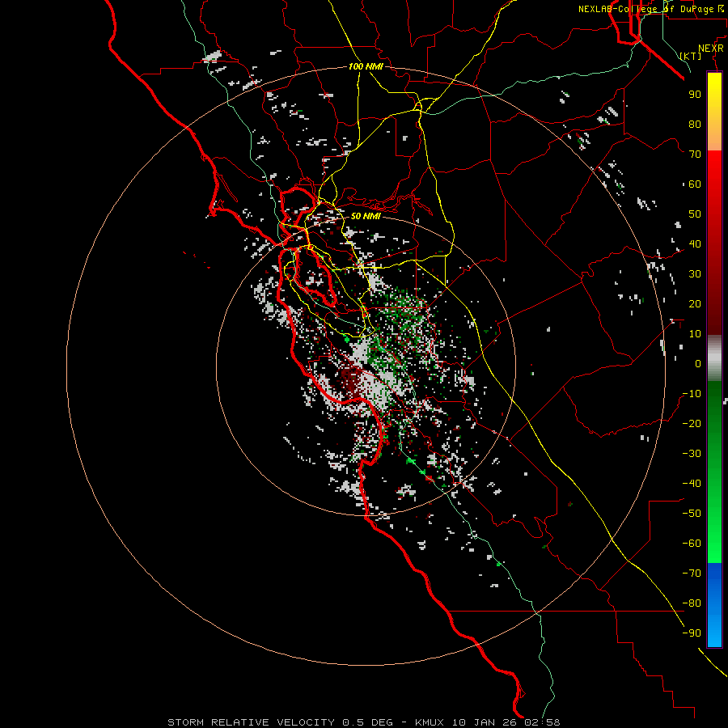
Task: Click the "60" value on the velocity scale
Action: point(695,184)
